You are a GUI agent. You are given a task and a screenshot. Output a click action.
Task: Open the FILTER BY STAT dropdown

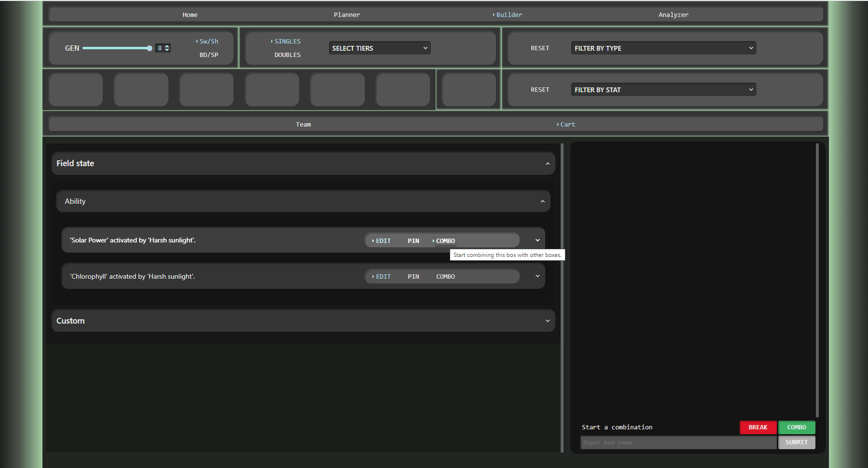(663, 90)
